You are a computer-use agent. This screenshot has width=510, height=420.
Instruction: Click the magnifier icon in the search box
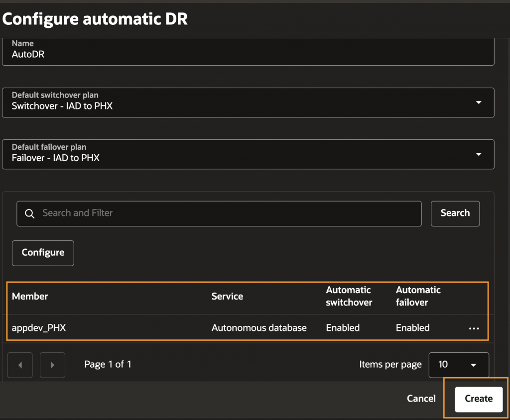point(30,213)
